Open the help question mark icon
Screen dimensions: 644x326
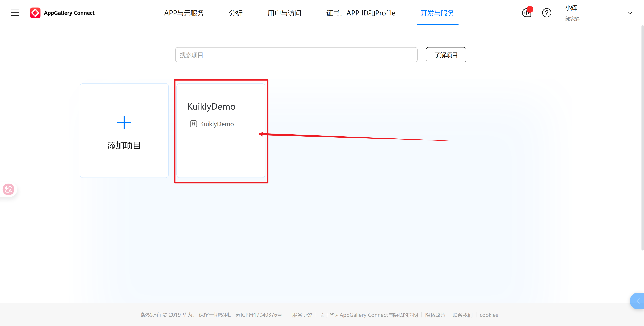(x=547, y=13)
